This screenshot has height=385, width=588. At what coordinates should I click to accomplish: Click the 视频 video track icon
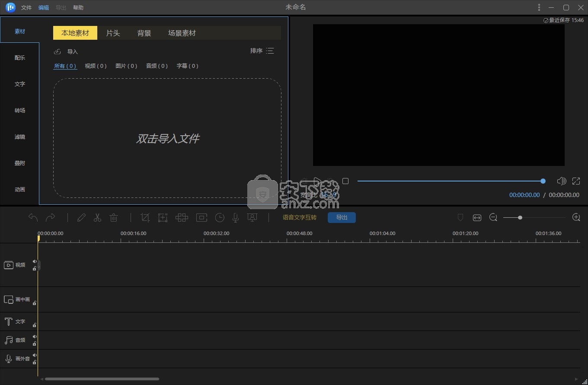point(9,265)
